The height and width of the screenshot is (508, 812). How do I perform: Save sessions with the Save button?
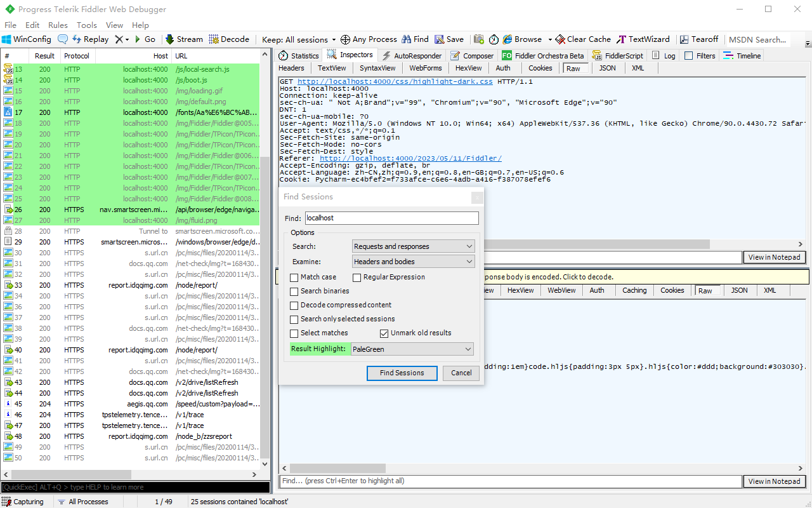tap(449, 39)
